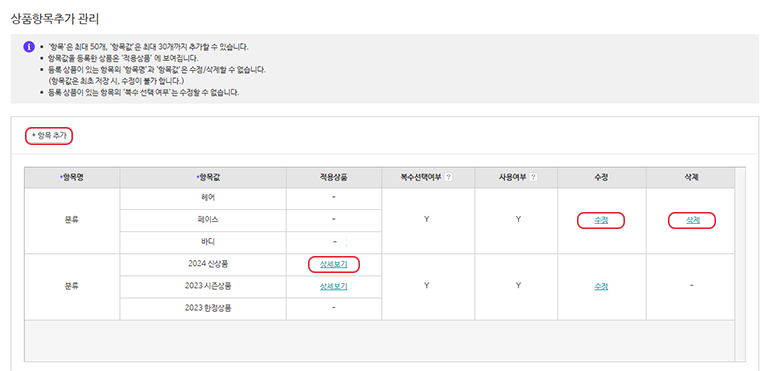Click the 페이스 item value cell
Image resolution: width=768 pixels, height=371 pixels.
[x=203, y=221]
